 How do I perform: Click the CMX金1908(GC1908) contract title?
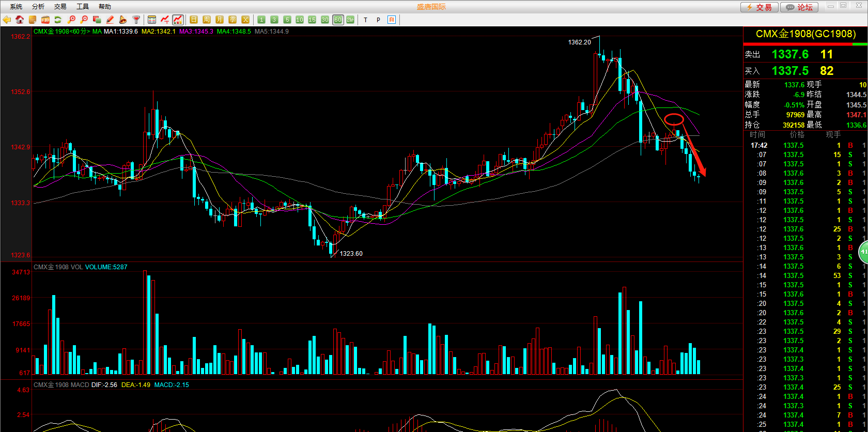[x=805, y=34]
